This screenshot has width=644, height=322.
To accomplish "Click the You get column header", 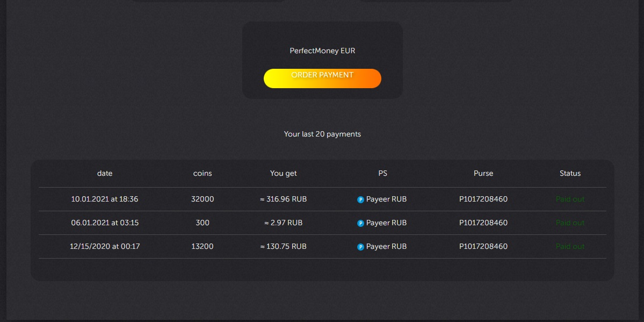I will tap(283, 173).
